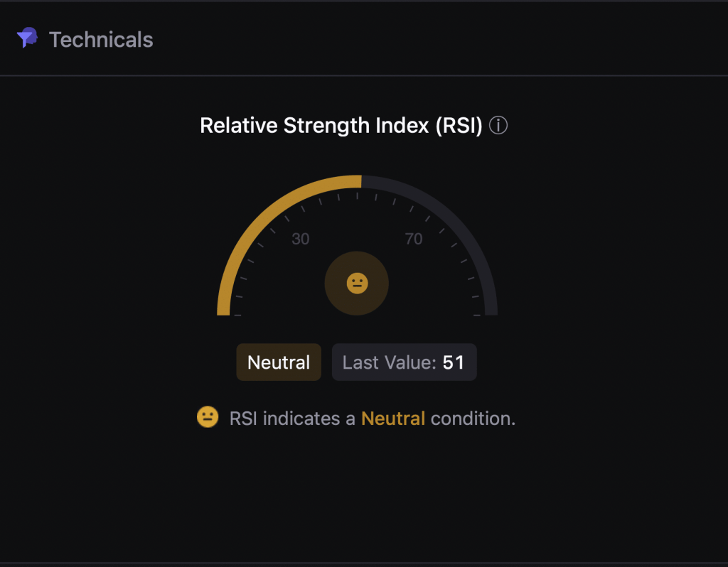Viewport: 728px width, 567px height.
Task: Click the neutral face in gauge center
Action: point(356,283)
